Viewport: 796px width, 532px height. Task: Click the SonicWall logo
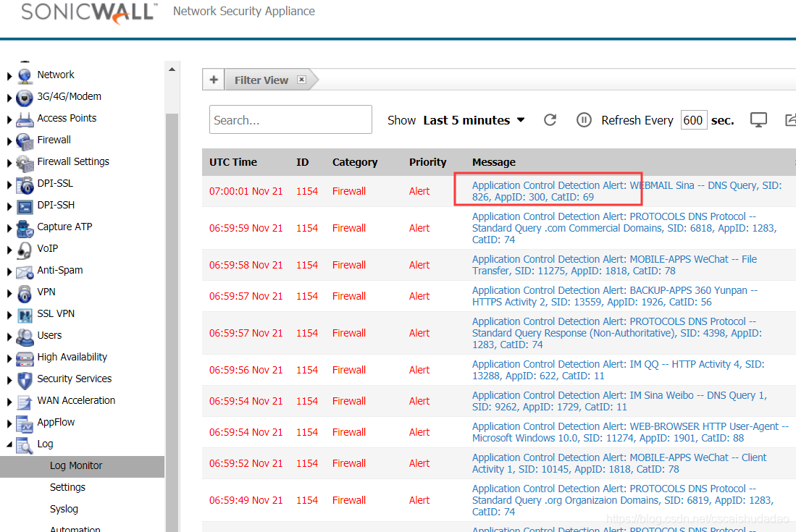[x=89, y=13]
